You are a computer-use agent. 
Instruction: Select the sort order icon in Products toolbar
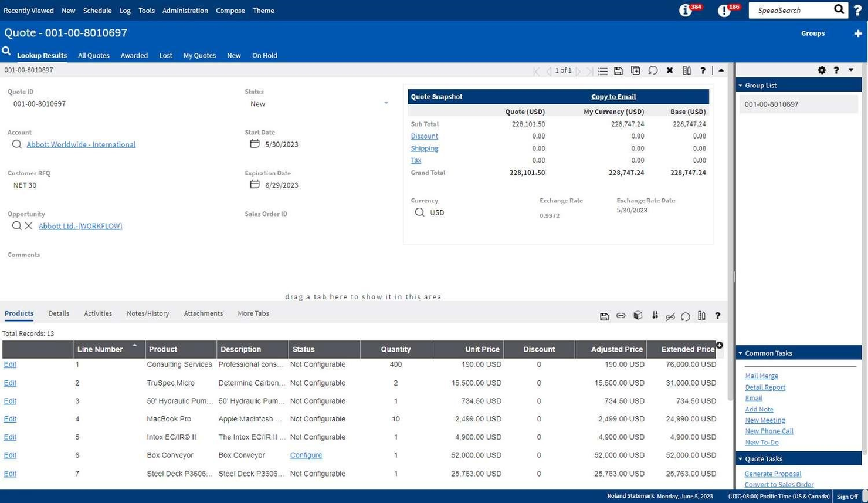tap(655, 316)
